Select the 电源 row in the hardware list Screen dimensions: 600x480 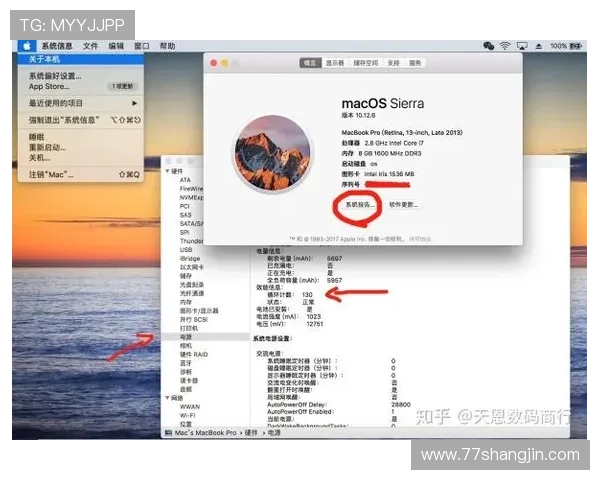tap(205, 337)
